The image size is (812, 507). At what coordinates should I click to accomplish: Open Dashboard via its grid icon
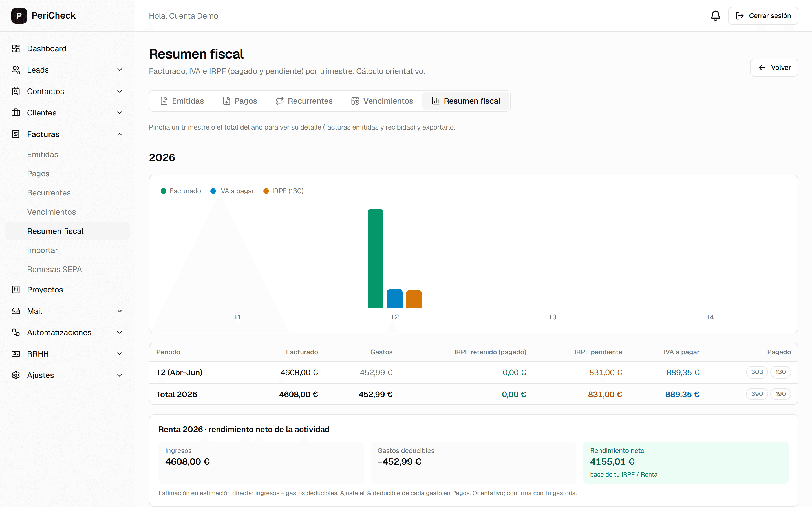coord(16,49)
